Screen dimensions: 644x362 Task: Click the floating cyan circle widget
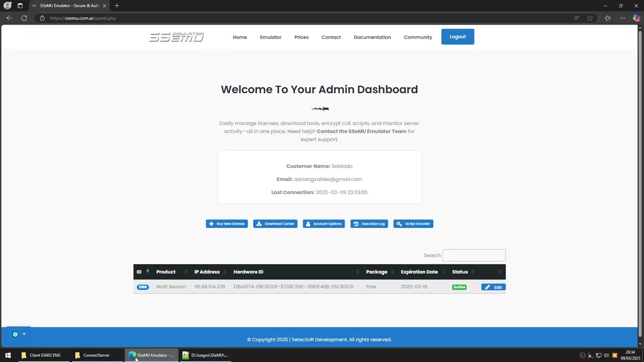(15, 334)
